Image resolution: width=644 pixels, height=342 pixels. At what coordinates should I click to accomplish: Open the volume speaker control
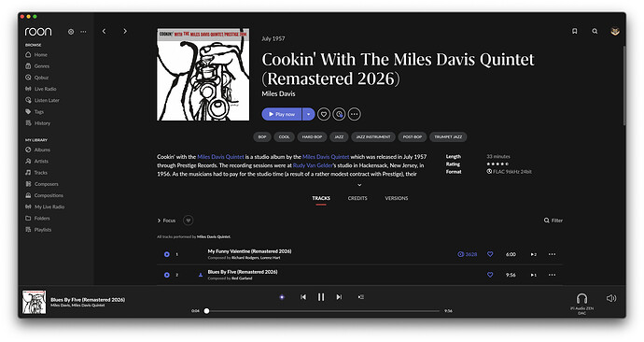[611, 298]
